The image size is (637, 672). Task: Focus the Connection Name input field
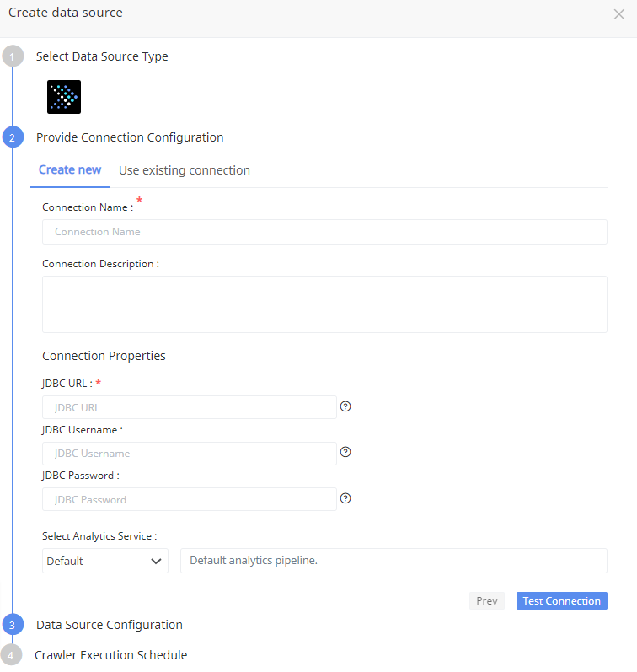pos(324,232)
